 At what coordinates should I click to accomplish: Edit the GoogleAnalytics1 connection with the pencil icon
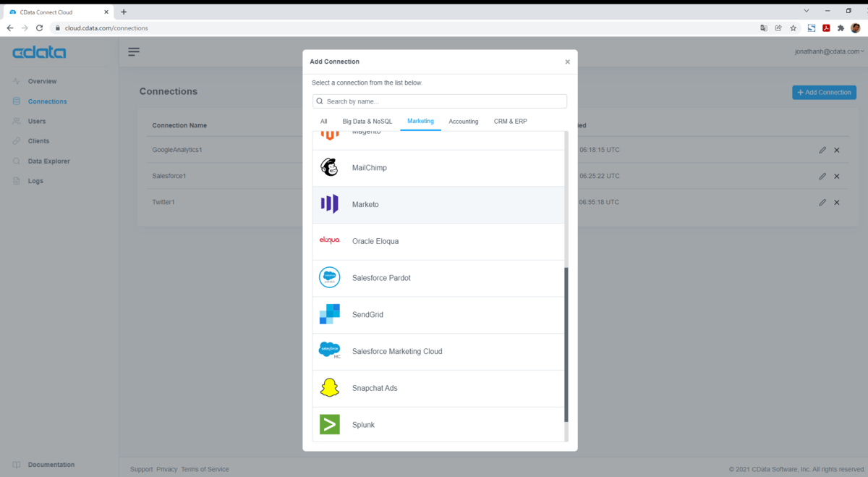822,151
